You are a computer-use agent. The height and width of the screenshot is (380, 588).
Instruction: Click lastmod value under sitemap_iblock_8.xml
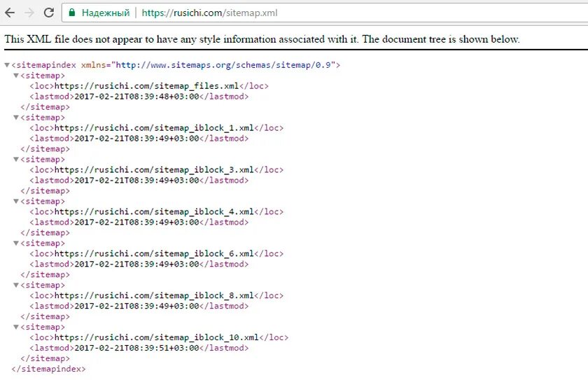[x=137, y=307]
